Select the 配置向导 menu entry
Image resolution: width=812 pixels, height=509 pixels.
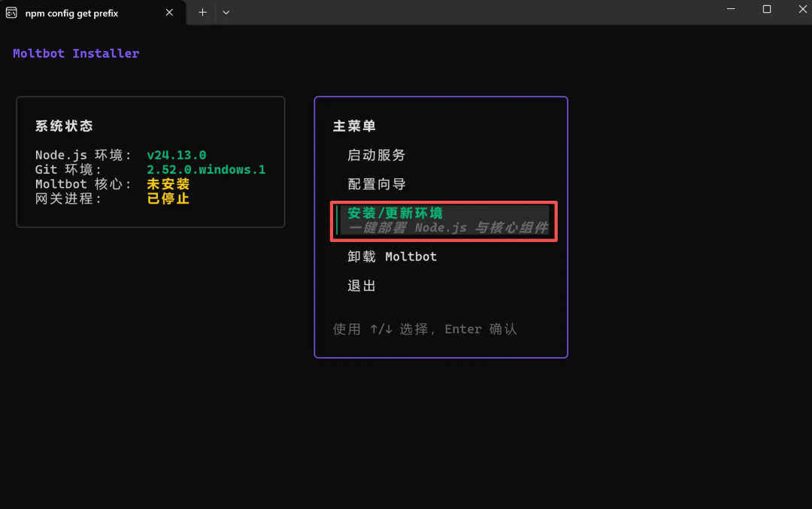(x=376, y=184)
